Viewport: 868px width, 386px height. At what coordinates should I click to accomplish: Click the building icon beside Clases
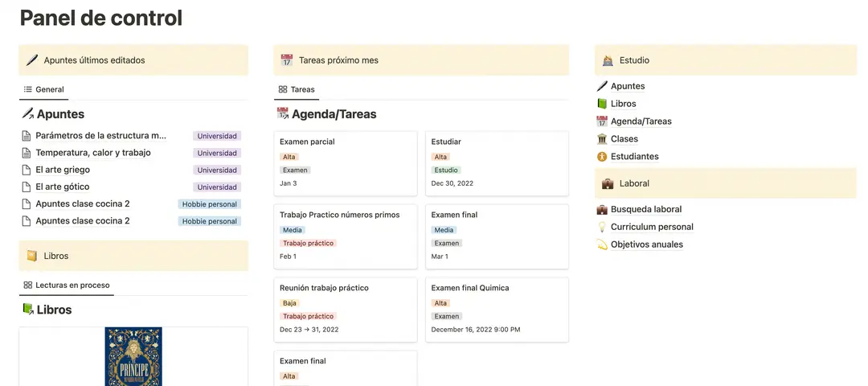(x=602, y=139)
